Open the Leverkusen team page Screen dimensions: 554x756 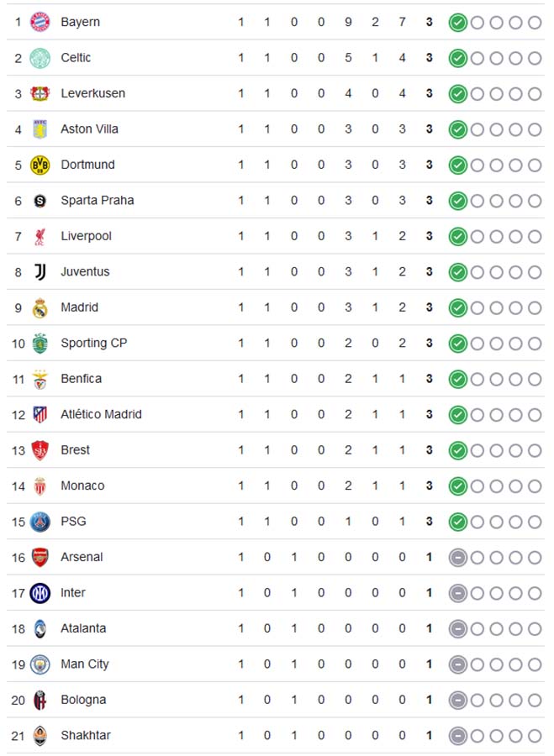pyautogui.click(x=92, y=93)
